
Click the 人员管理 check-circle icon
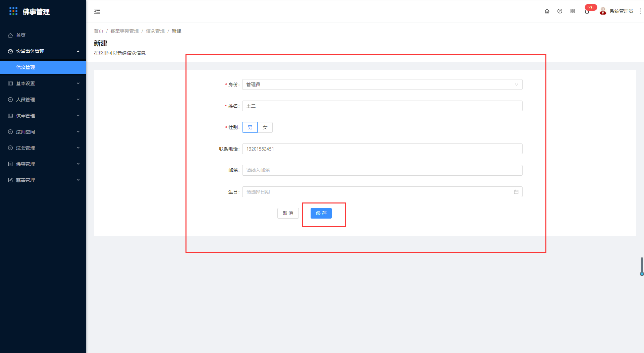click(10, 100)
